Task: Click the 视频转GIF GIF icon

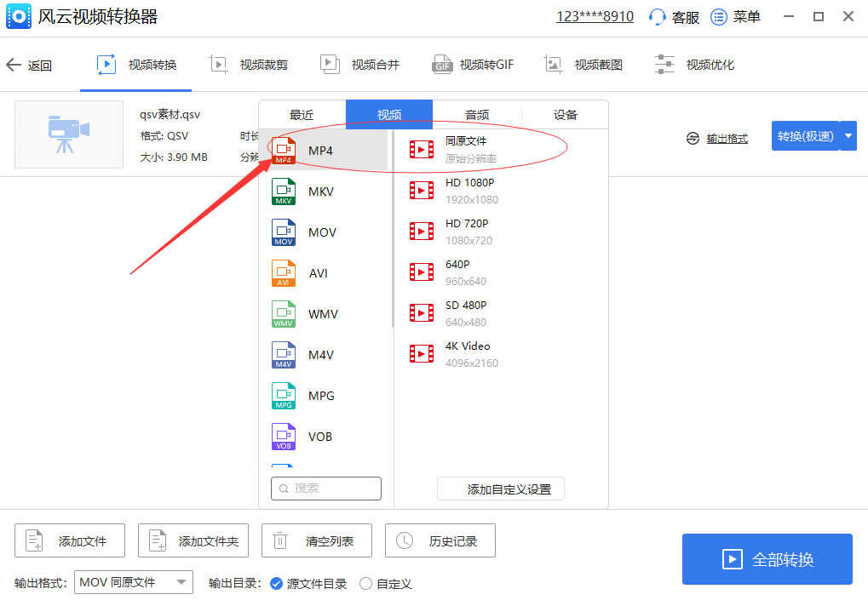Action: point(442,65)
